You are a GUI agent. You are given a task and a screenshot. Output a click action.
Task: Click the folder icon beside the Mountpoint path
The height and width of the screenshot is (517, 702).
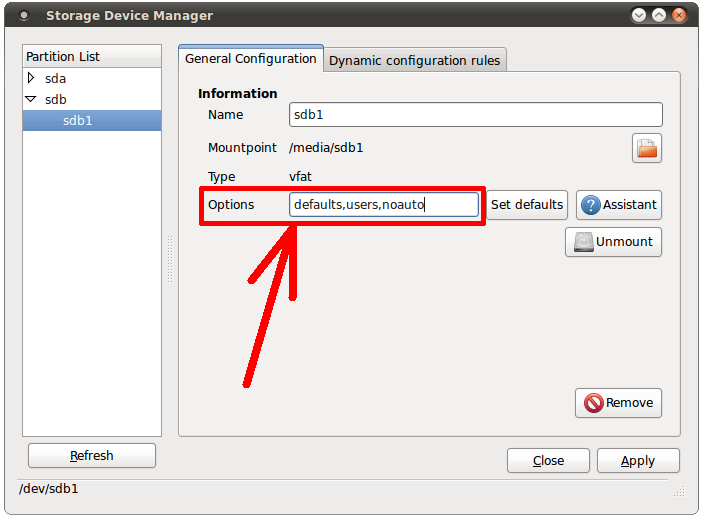[x=647, y=148]
